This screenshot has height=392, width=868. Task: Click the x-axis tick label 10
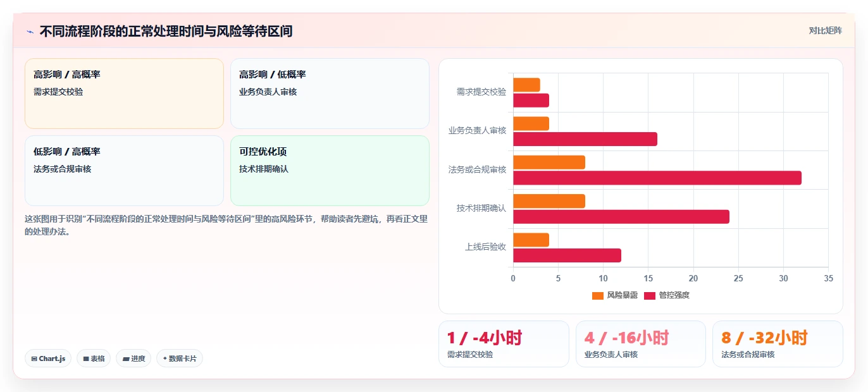[x=603, y=278]
